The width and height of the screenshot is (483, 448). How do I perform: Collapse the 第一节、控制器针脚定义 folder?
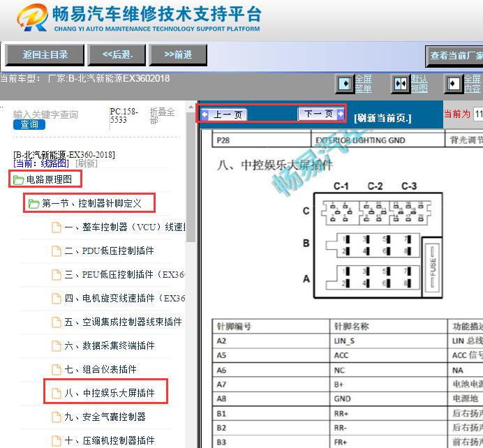pyautogui.click(x=91, y=203)
